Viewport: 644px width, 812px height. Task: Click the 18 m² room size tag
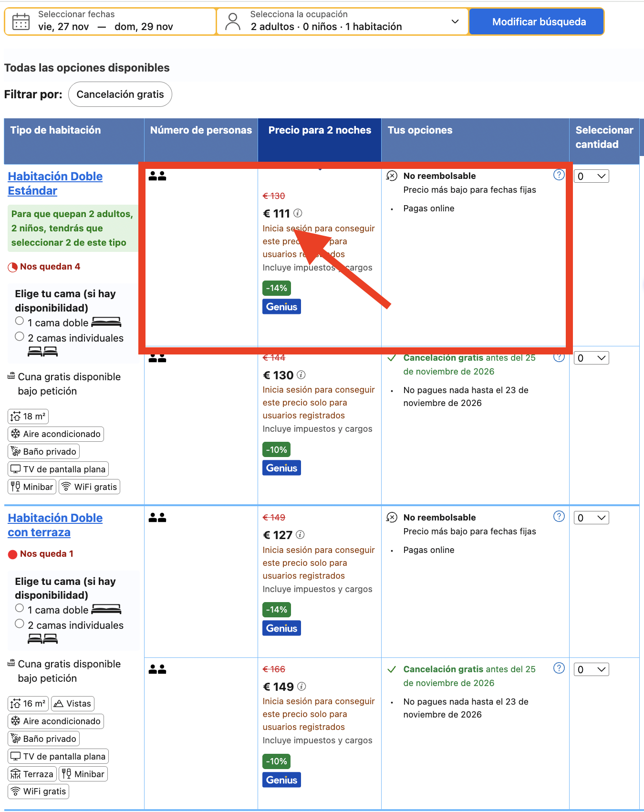[x=28, y=416]
